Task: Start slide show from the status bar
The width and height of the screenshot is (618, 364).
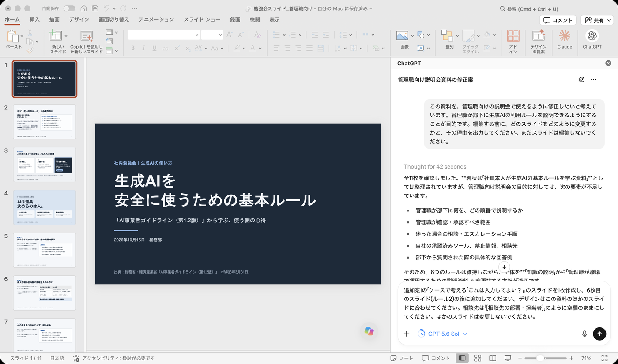Action: [508, 358]
